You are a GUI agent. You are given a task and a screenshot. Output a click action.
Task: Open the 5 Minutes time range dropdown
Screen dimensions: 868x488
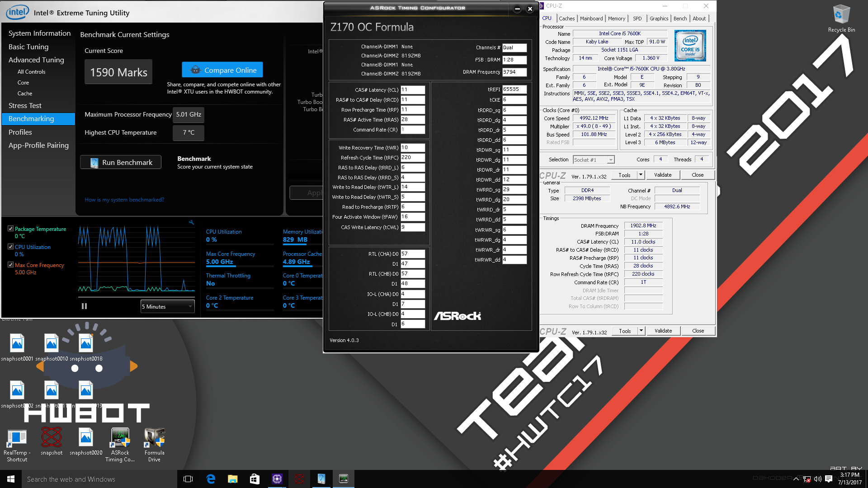[x=168, y=306]
